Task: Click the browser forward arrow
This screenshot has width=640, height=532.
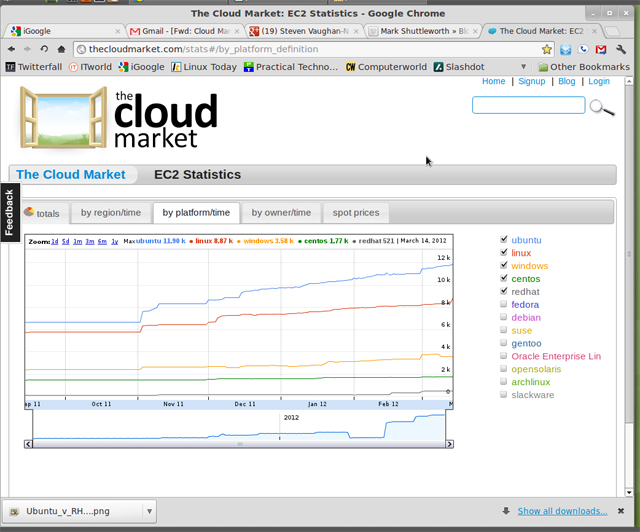Action: (x=27, y=49)
